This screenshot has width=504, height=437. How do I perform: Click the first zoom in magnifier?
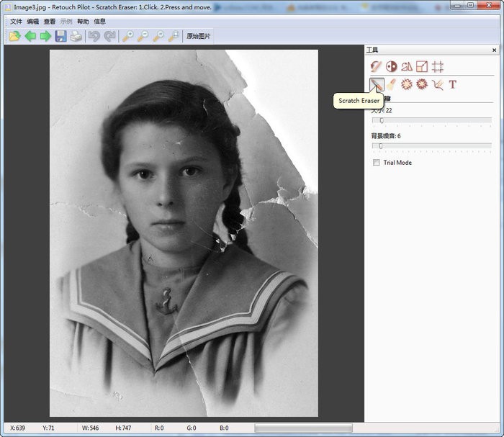[127, 36]
